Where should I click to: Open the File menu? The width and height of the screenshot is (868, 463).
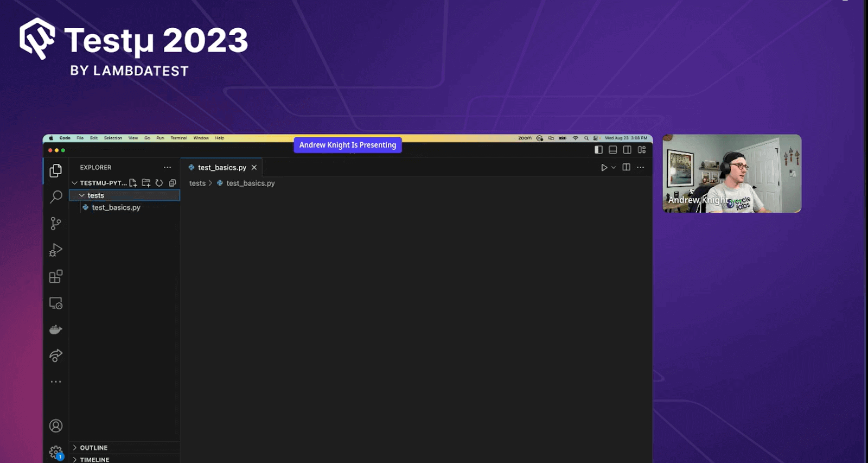coord(80,138)
